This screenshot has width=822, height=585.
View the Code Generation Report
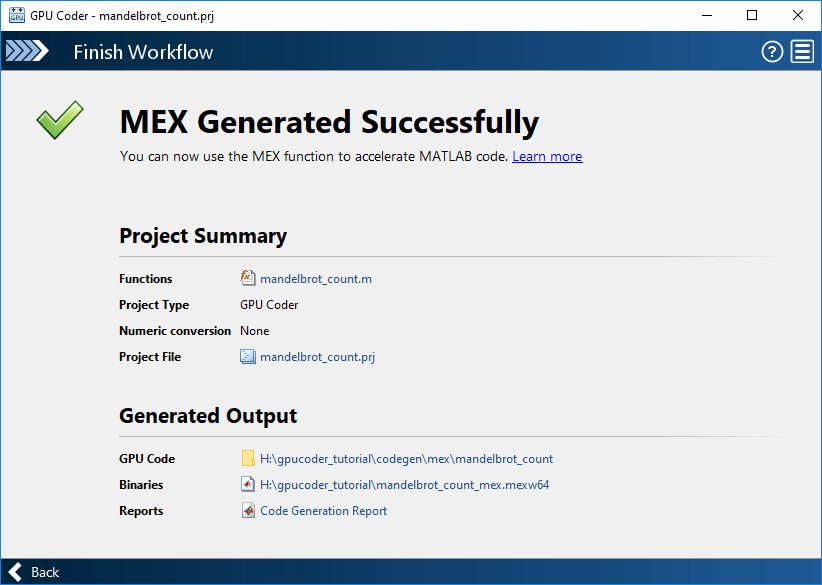[x=323, y=510]
